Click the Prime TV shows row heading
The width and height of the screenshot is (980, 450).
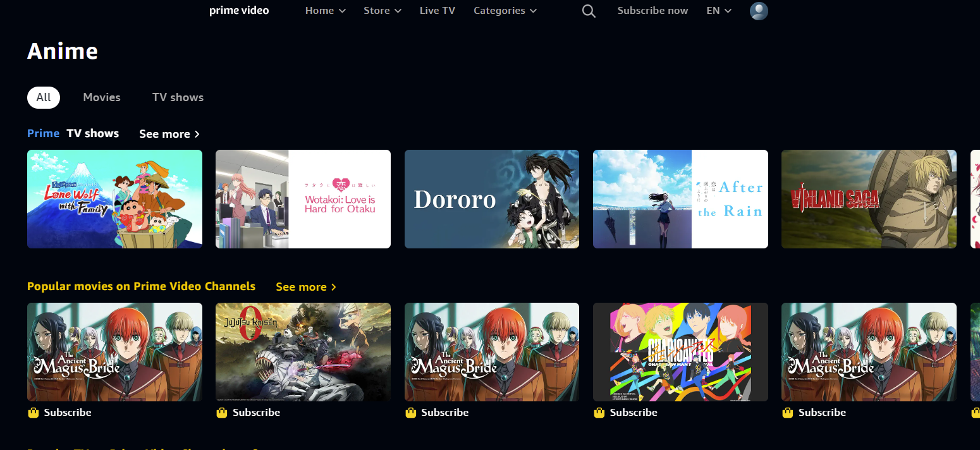73,133
